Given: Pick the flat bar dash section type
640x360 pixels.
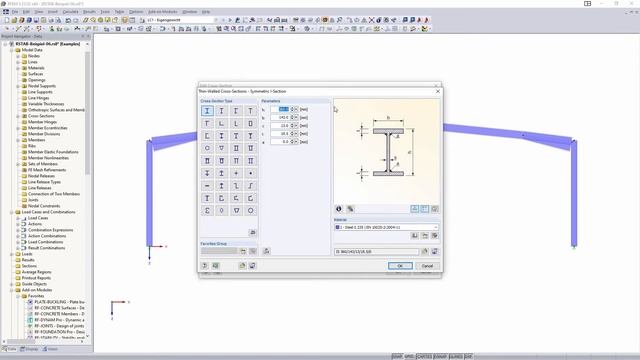Looking at the screenshot, I should (207, 186).
